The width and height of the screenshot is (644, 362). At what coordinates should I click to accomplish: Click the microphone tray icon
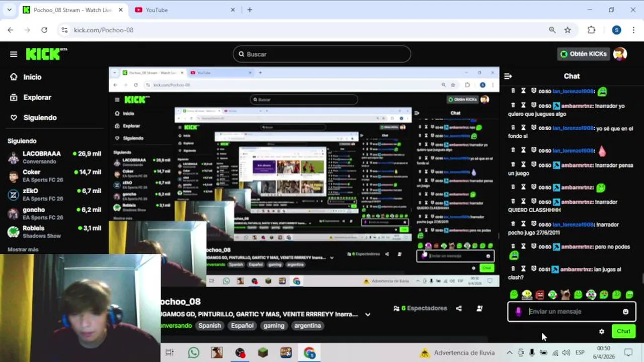click(x=532, y=353)
